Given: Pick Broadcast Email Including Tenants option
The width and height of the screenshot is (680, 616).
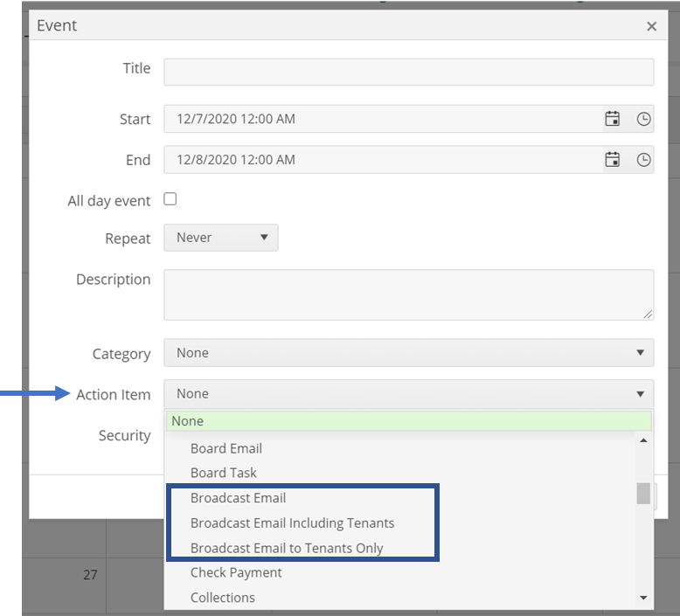Looking at the screenshot, I should (292, 523).
